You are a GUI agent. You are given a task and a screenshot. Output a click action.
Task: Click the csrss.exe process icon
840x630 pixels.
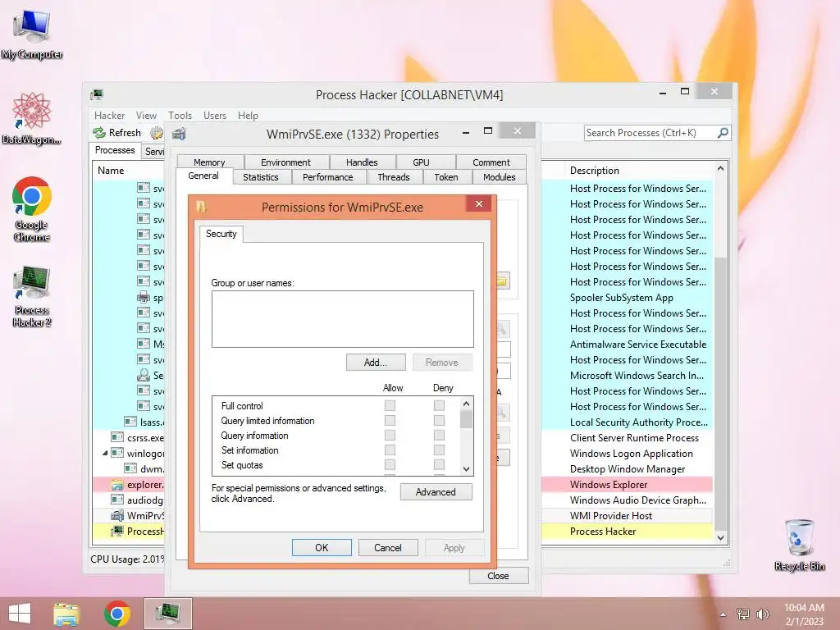click(x=116, y=437)
